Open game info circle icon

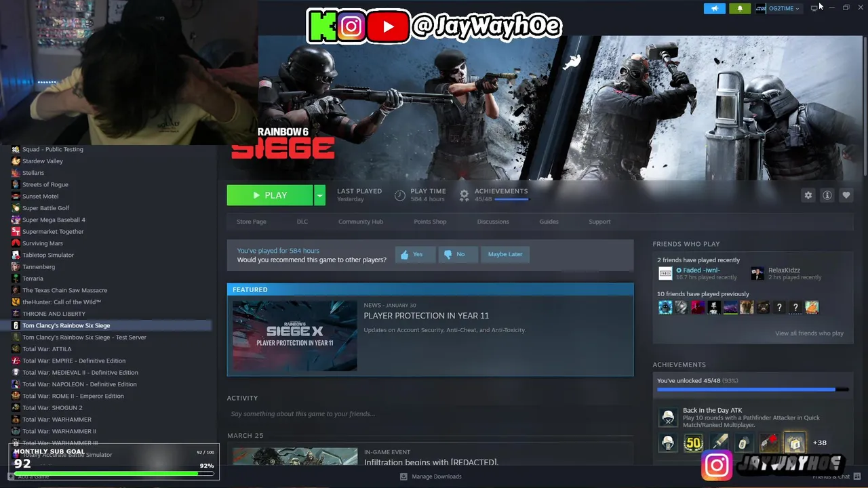tap(827, 195)
